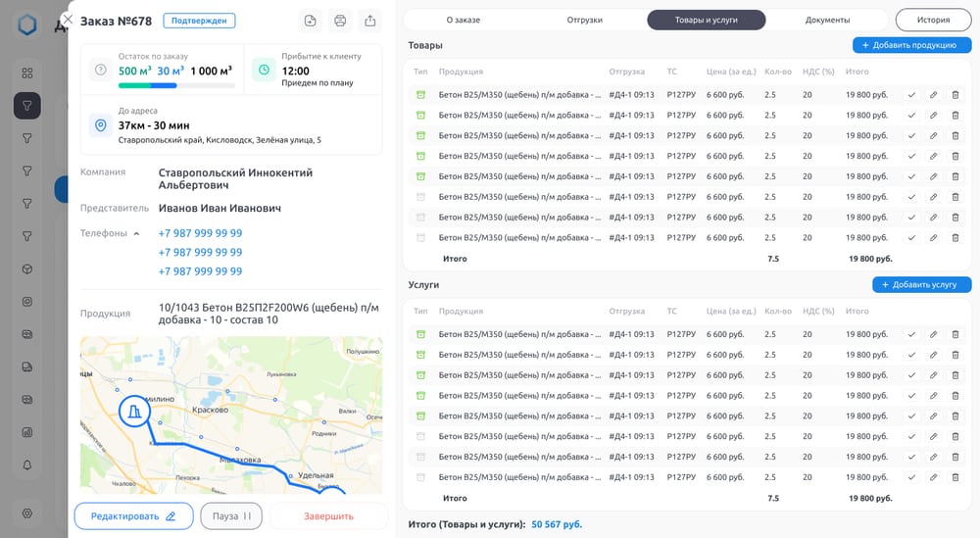Delete the first row in the Товары table
This screenshot has width=980, height=538.
955,95
